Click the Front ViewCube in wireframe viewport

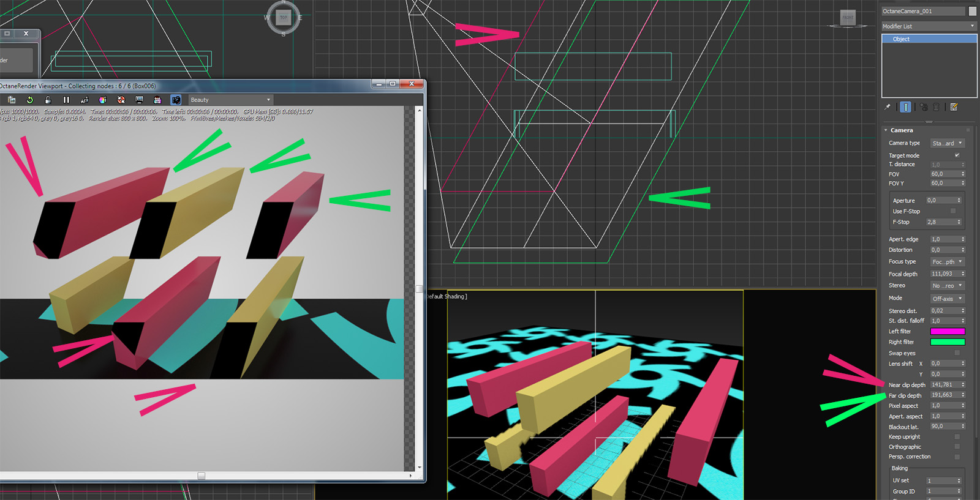(848, 17)
